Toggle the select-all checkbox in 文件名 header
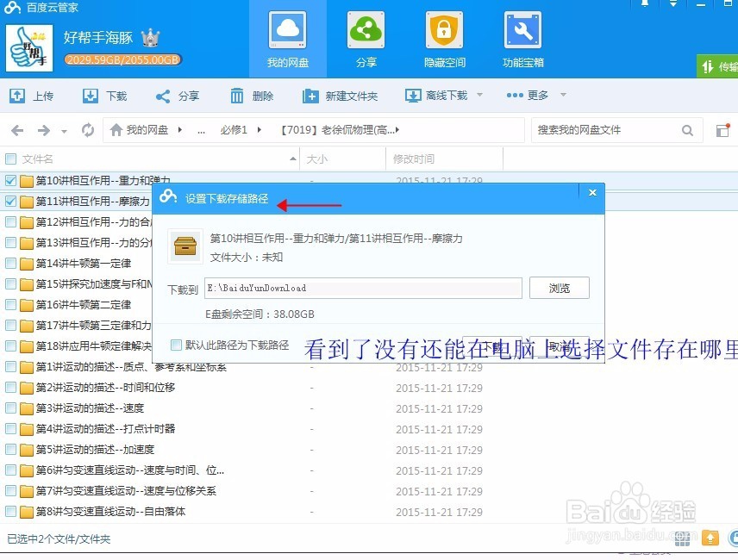 click(11, 159)
